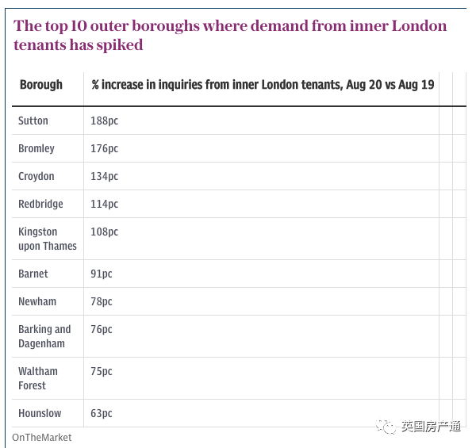This screenshot has height=448, width=476.
Task: Click the OnTheMarket source credit
Action: [42, 438]
